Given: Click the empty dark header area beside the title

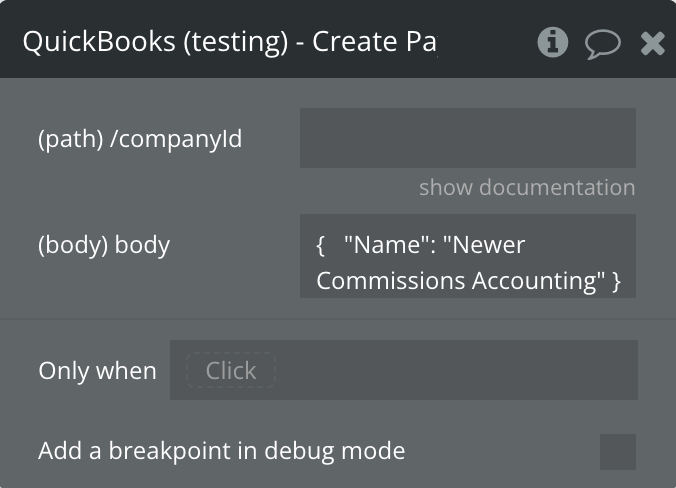Looking at the screenshot, I should click(485, 42).
